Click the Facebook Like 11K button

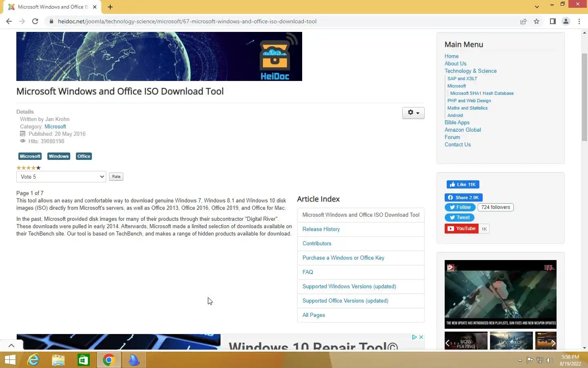click(x=463, y=184)
